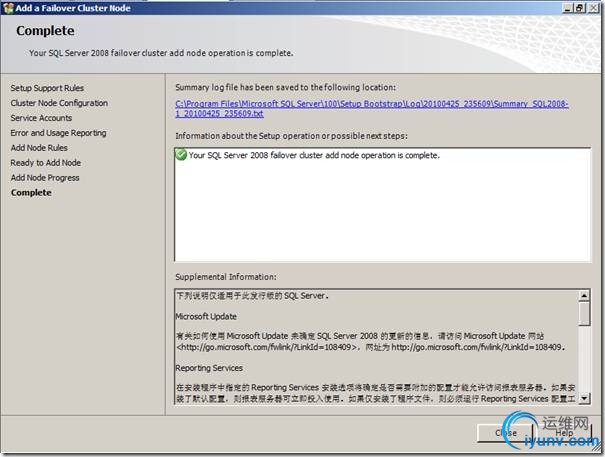This screenshot has height=457, width=605.
Task: Select the Error and Usage Reporting step
Action: 58,133
